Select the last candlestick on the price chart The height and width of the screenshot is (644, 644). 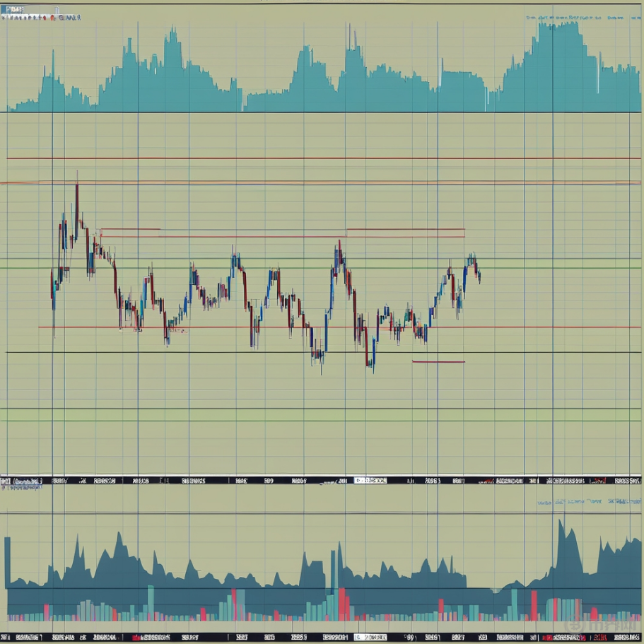[x=479, y=276]
